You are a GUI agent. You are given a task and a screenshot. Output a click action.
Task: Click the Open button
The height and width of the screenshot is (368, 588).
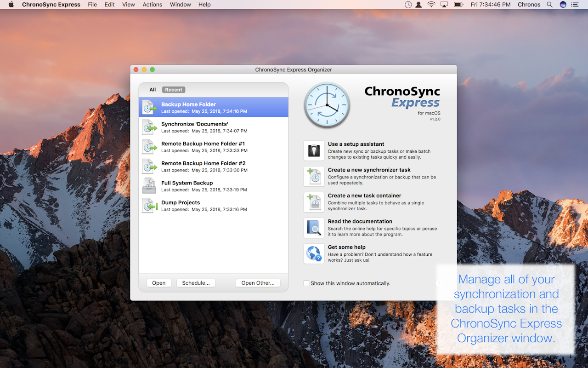click(158, 282)
